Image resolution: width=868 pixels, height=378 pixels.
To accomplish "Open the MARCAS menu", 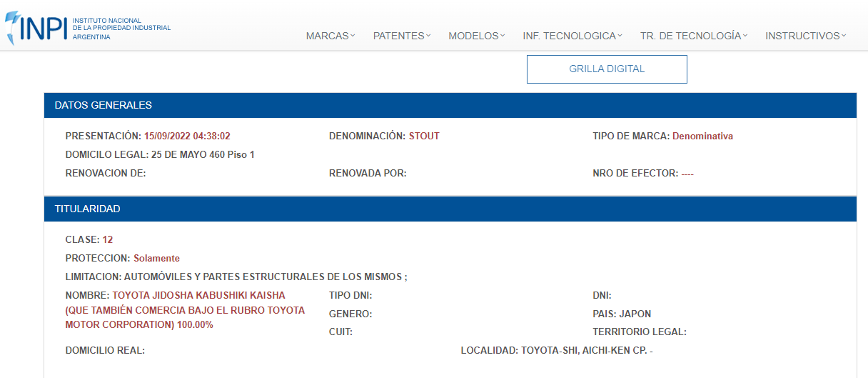I will (330, 36).
